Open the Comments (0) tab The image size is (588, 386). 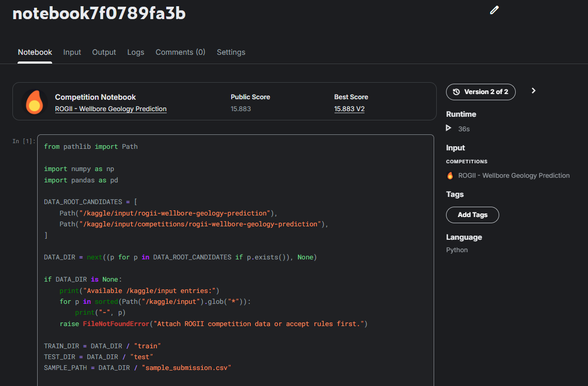180,52
